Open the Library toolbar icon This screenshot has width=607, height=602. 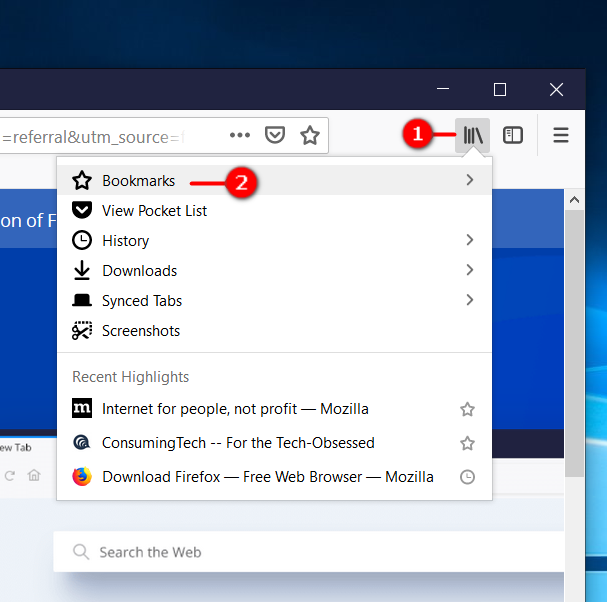(x=472, y=135)
